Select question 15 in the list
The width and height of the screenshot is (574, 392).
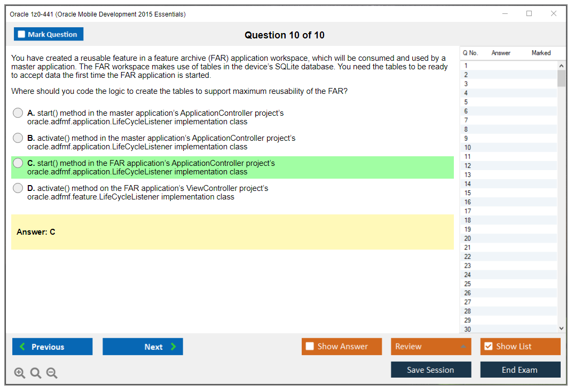pos(508,193)
